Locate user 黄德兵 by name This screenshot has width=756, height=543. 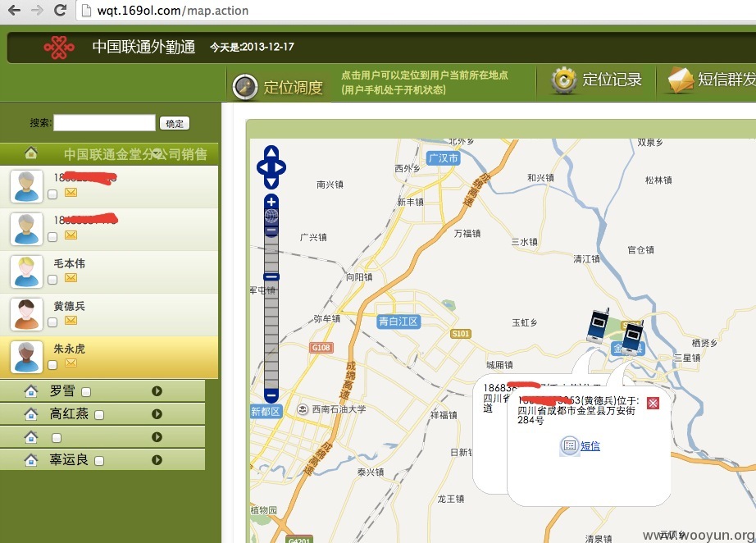[70, 306]
